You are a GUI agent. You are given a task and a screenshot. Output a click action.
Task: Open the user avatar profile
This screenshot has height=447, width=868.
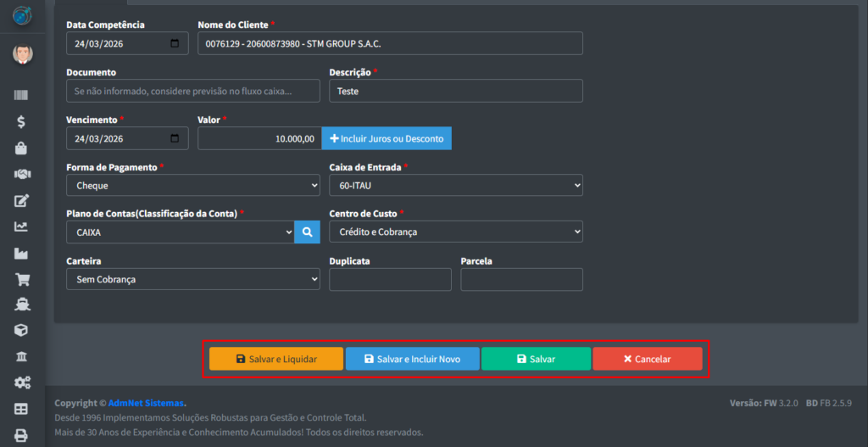22,54
